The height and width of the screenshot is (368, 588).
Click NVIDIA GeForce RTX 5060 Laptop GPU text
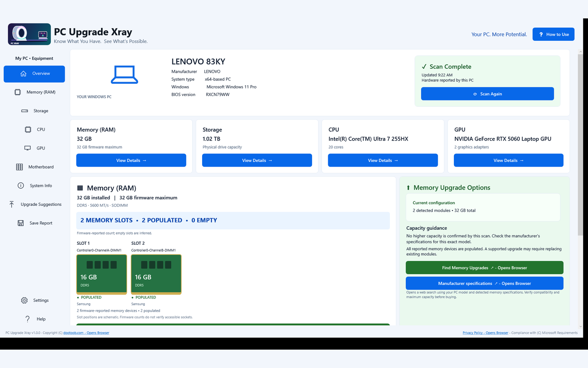coord(503,139)
